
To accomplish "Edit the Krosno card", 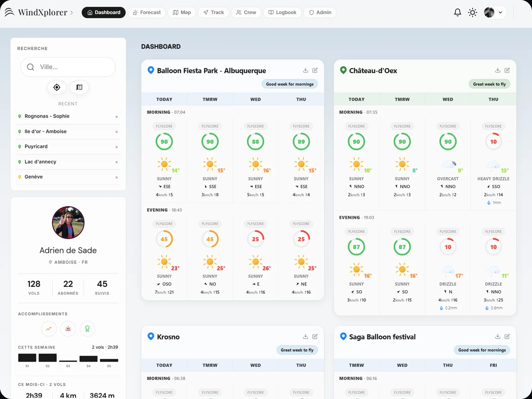I will 315,336.
